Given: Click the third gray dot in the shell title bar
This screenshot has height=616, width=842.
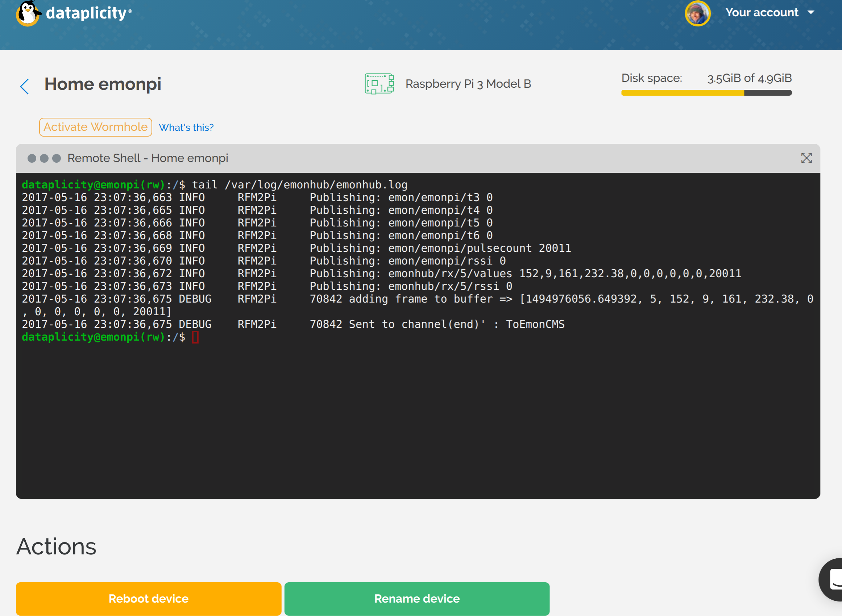Looking at the screenshot, I should [57, 158].
